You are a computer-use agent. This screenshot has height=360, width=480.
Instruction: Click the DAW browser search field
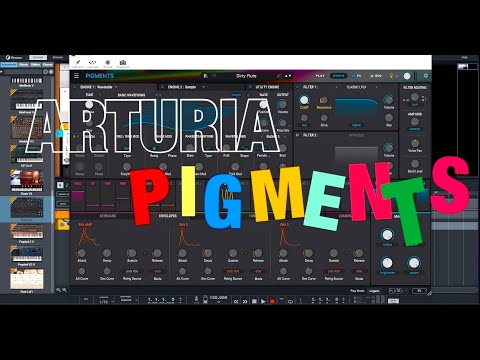click(x=23, y=72)
